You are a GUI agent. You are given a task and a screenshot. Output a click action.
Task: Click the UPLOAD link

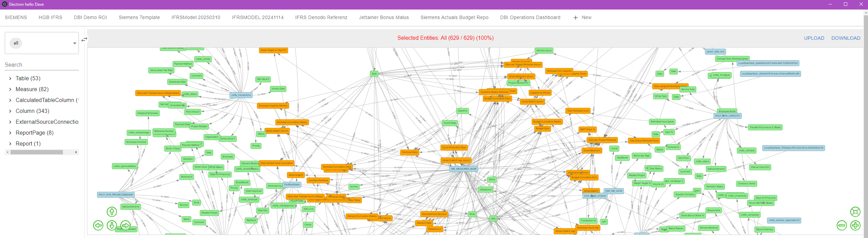click(814, 38)
